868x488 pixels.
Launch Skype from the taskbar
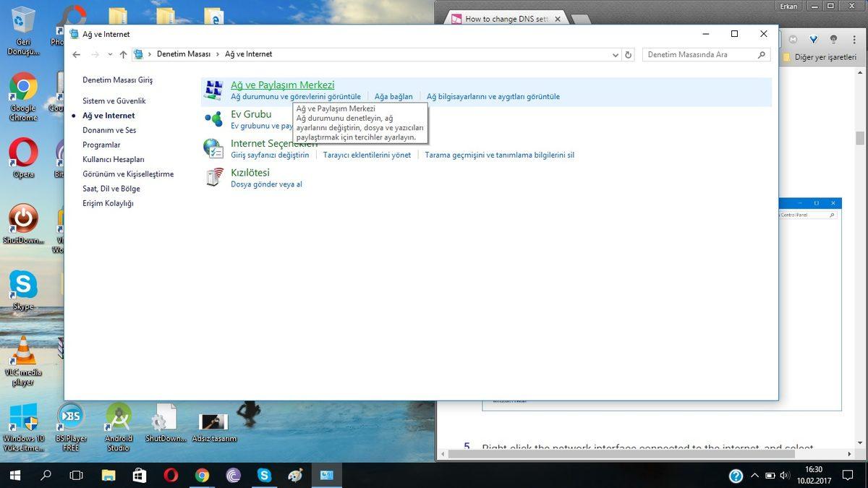[x=264, y=476]
